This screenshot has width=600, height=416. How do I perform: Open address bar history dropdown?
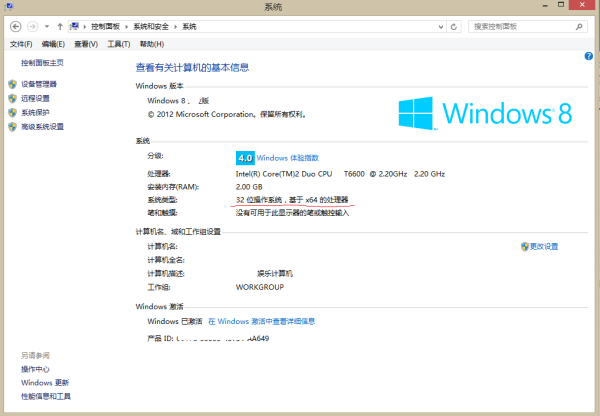coord(441,26)
